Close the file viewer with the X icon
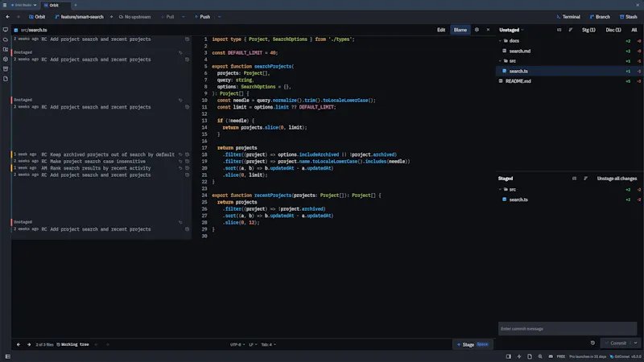644x362 pixels. 488,30
